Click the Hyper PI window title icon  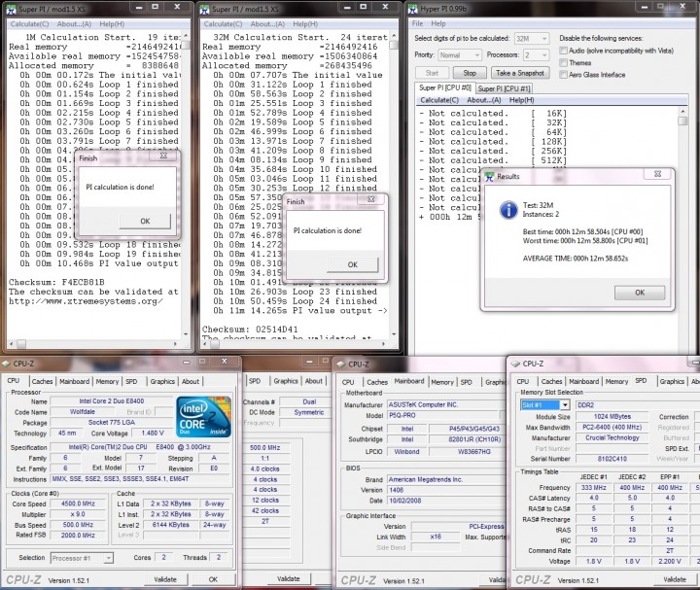point(413,9)
